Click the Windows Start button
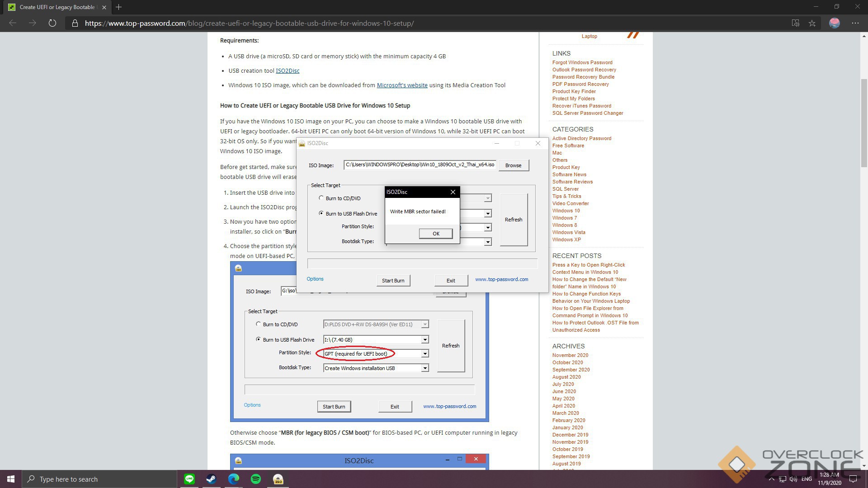The width and height of the screenshot is (868, 488). (11, 479)
